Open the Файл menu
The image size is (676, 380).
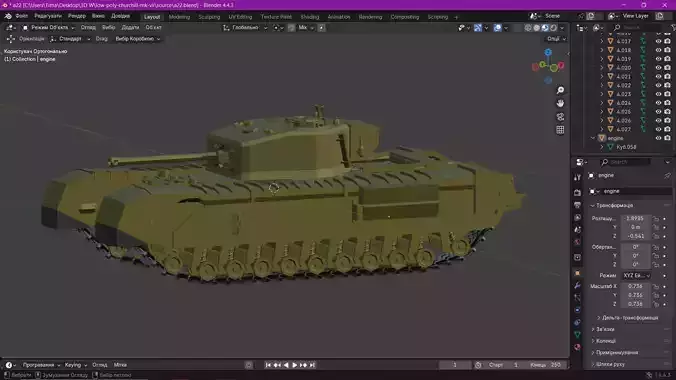(22, 16)
